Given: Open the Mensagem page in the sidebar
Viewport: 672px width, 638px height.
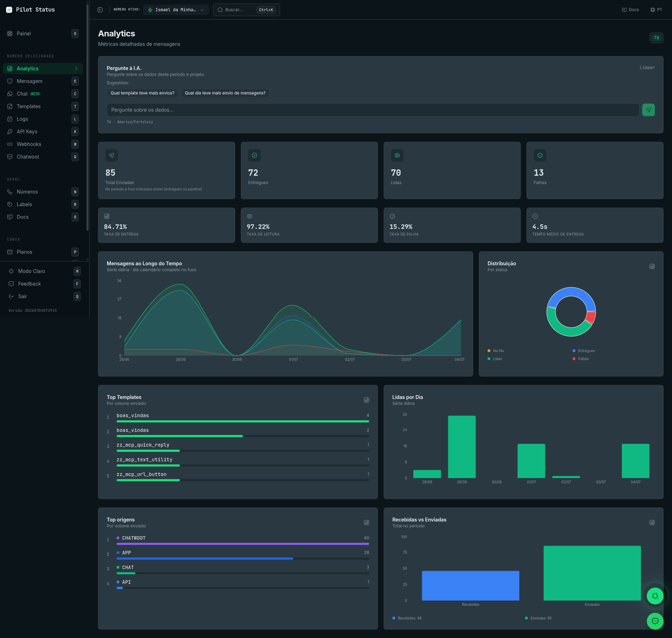Looking at the screenshot, I should pyautogui.click(x=43, y=81).
